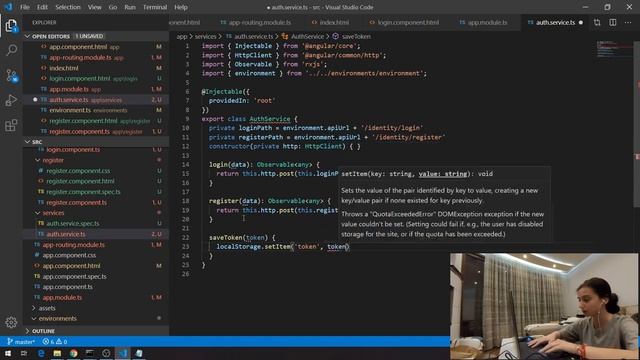Image resolution: width=640 pixels, height=360 pixels.
Task: Open app.component.css in file tree
Action: [69, 256]
